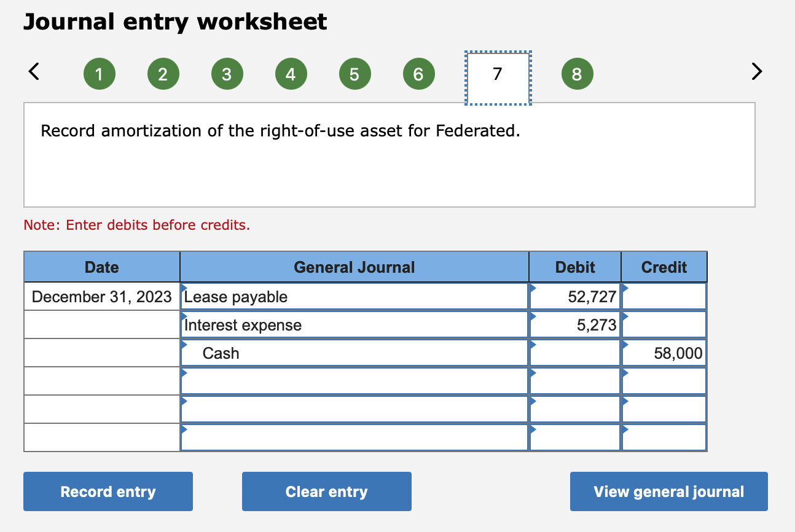The image size is (795, 532).
Task: Open View general journal
Action: pos(668,491)
